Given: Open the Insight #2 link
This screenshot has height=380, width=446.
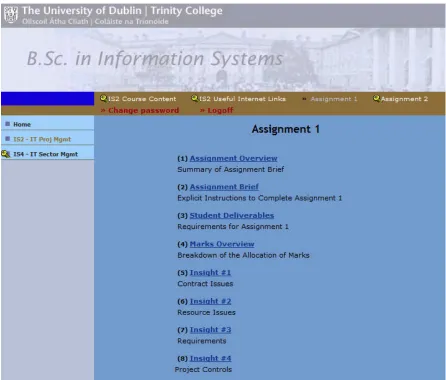Looking at the screenshot, I should [x=210, y=301].
